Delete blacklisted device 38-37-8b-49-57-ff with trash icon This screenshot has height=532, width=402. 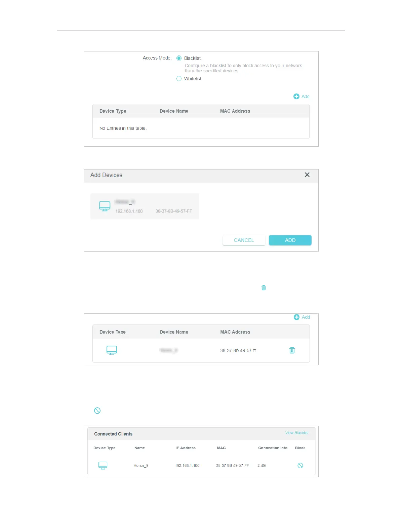(292, 350)
